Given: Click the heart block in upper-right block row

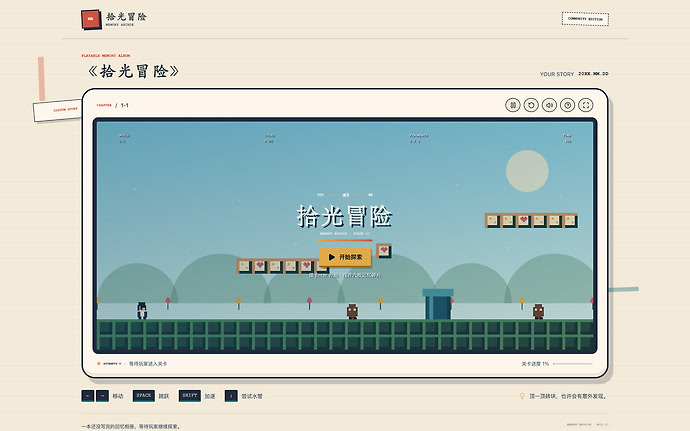Looking at the screenshot, I should coord(524,220).
